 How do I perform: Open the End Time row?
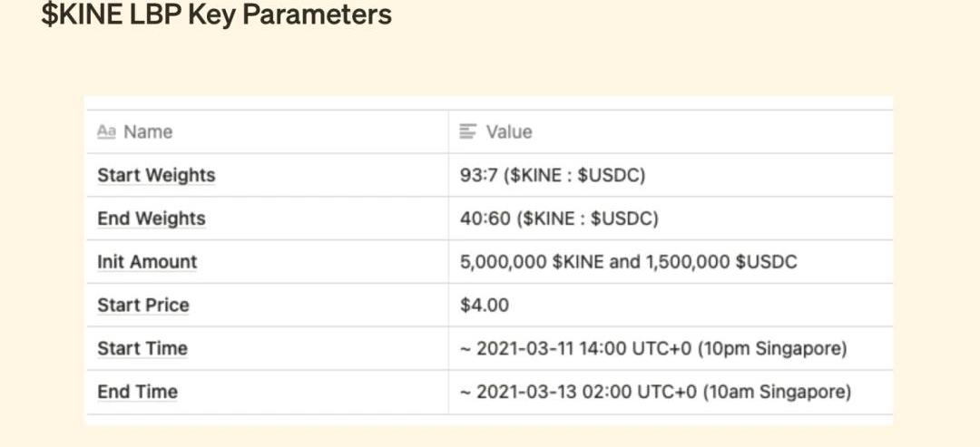(x=137, y=393)
